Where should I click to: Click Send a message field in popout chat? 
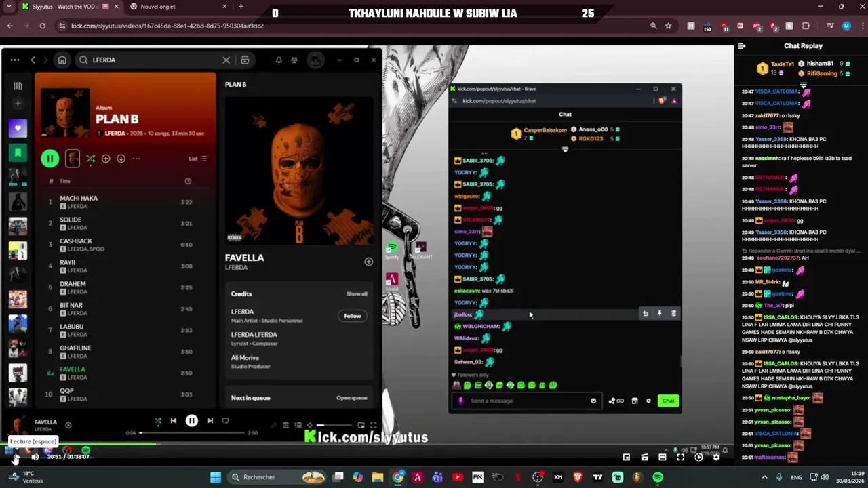click(526, 401)
